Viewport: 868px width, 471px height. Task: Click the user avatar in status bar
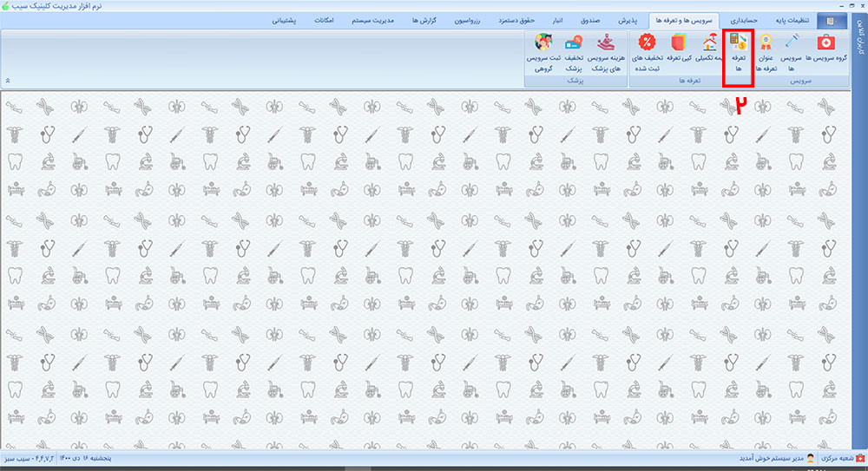[x=811, y=457]
